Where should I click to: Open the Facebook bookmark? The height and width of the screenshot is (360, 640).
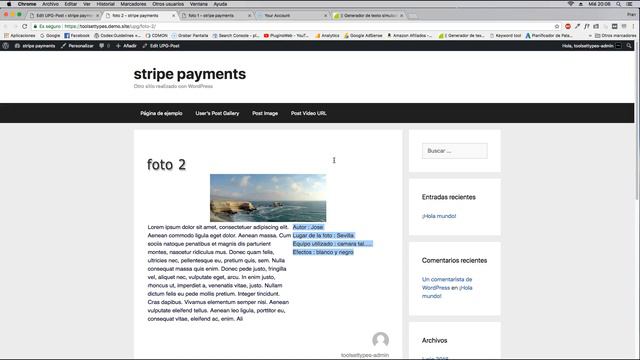(77, 36)
